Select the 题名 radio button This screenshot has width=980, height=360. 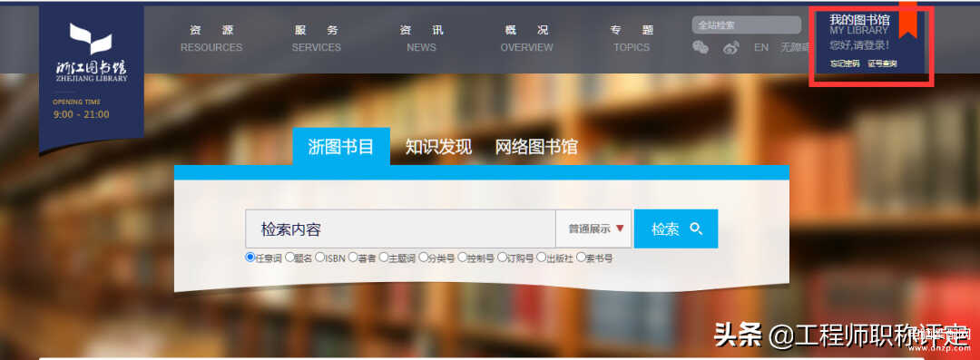[289, 257]
